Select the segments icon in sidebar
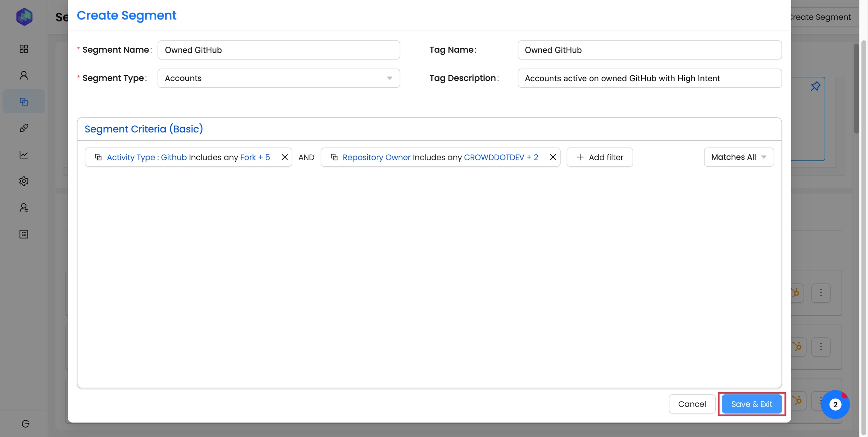This screenshot has width=868, height=437. coord(24,102)
